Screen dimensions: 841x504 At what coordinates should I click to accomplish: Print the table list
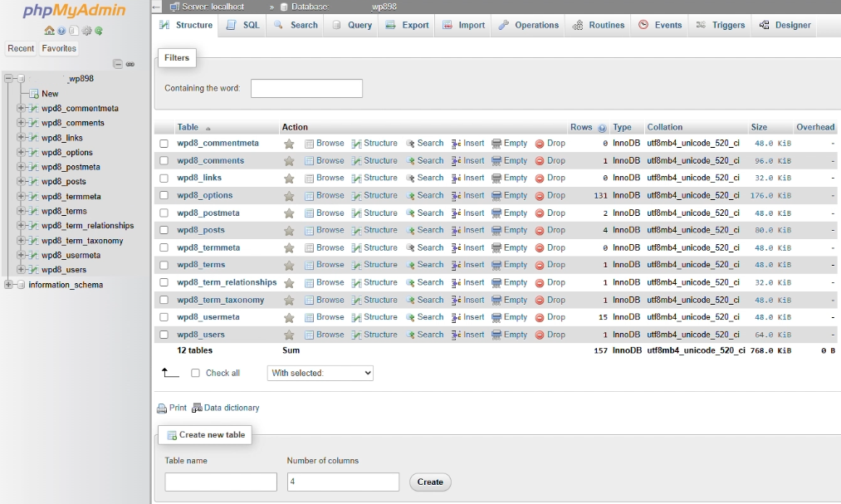click(x=176, y=408)
